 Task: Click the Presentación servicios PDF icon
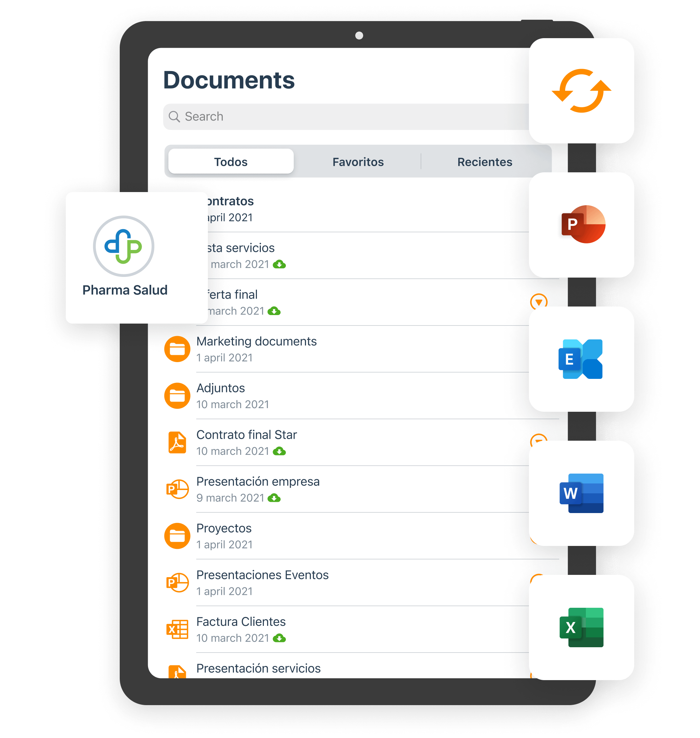(177, 672)
